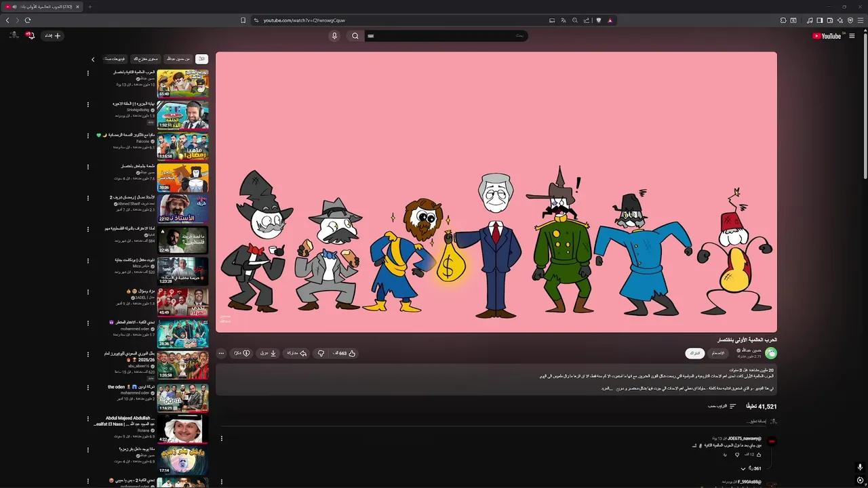Click the youtube.com address bar URL
Screen dimensions: 868x488
coord(304,20)
